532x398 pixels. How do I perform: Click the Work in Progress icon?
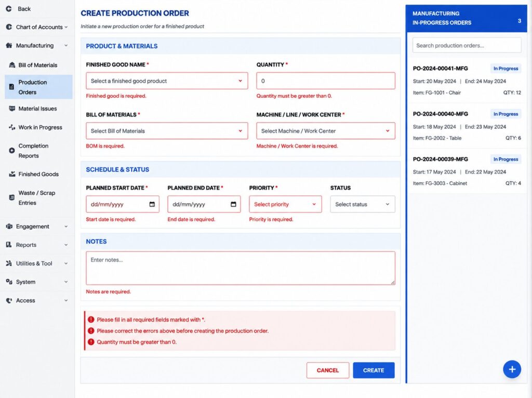[12, 127]
